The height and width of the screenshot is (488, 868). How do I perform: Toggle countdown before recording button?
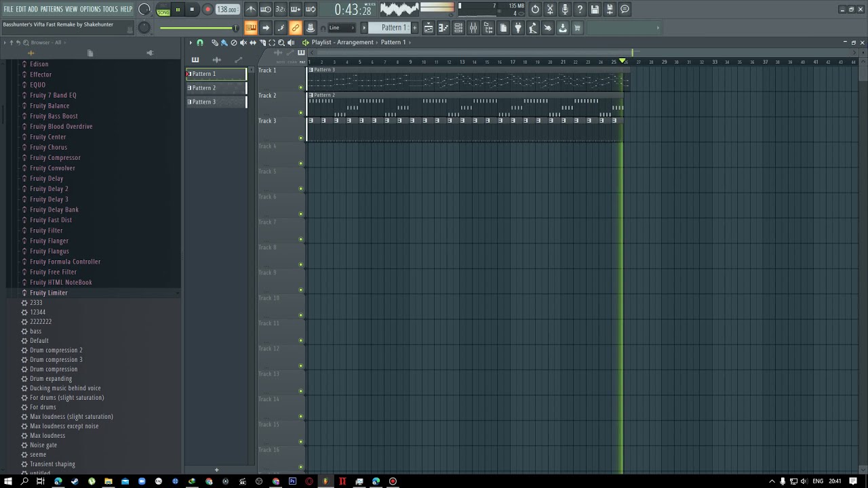pos(281,9)
